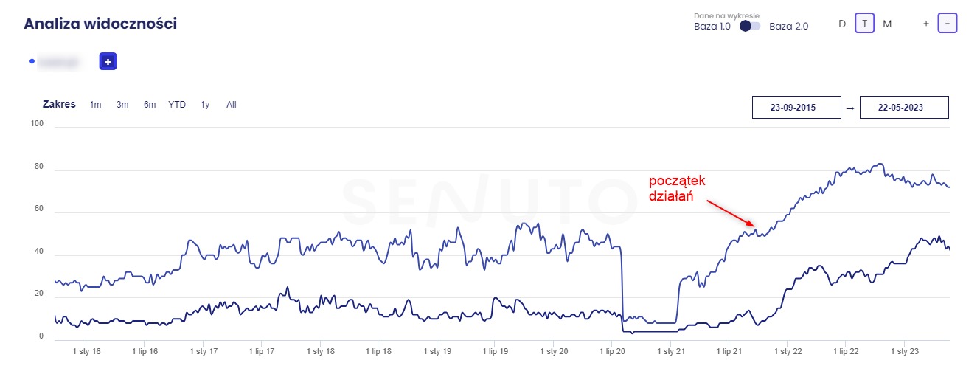Image resolution: width=980 pixels, height=391 pixels.
Task: Toggle the Baza 1.0 / 2.0 switch
Action: (x=750, y=26)
